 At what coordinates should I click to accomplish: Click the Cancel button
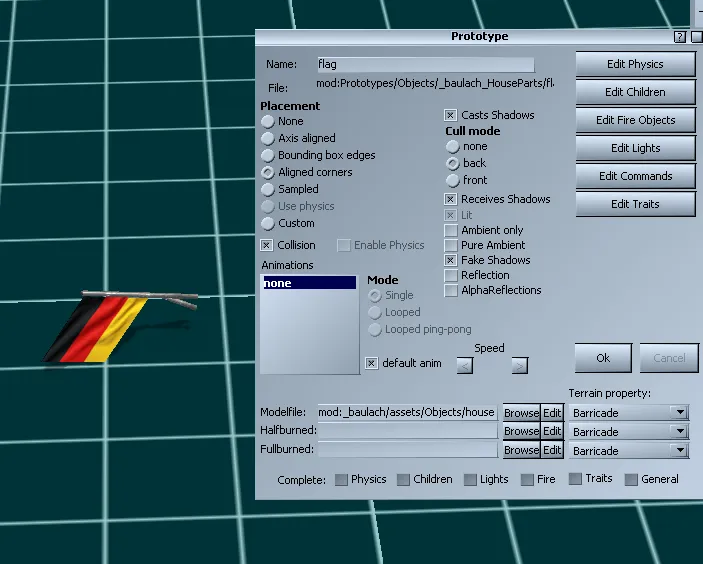[x=669, y=358]
